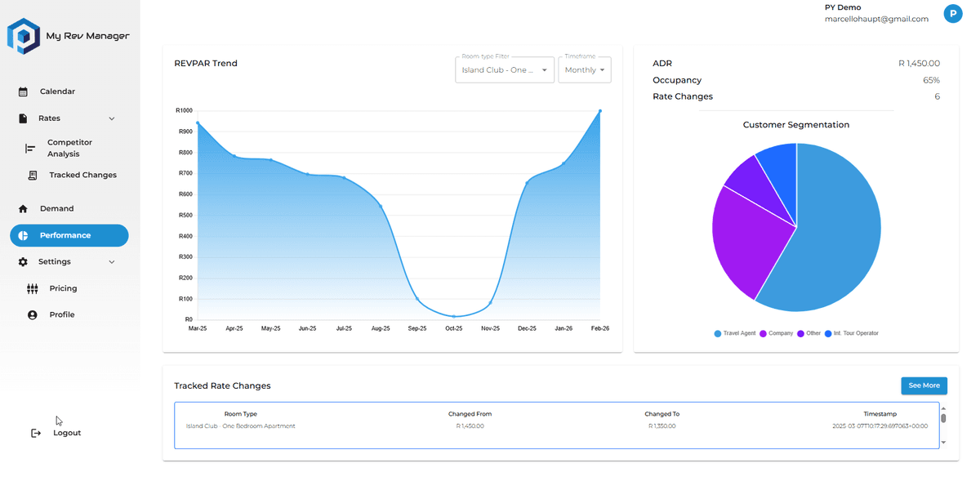
Task: Select the Demand home icon
Action: (x=24, y=208)
